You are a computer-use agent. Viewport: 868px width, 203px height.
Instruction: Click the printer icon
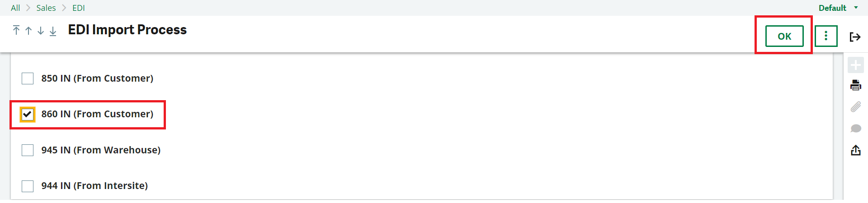coord(855,85)
